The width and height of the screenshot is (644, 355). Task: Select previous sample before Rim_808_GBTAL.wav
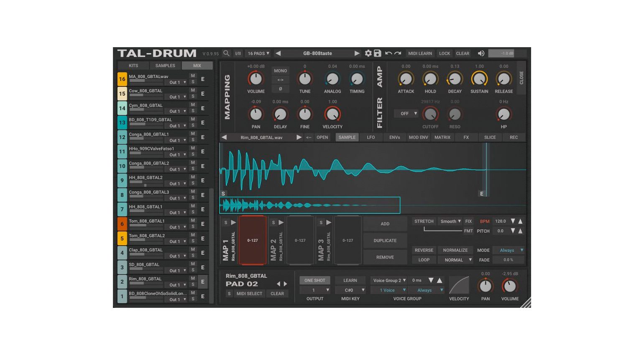point(224,137)
